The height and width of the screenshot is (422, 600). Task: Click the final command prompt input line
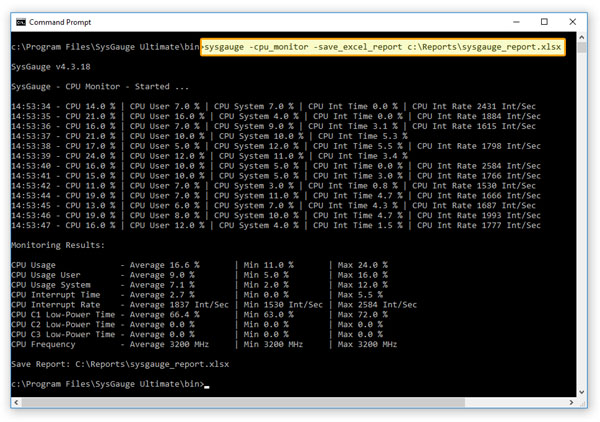(x=110, y=384)
